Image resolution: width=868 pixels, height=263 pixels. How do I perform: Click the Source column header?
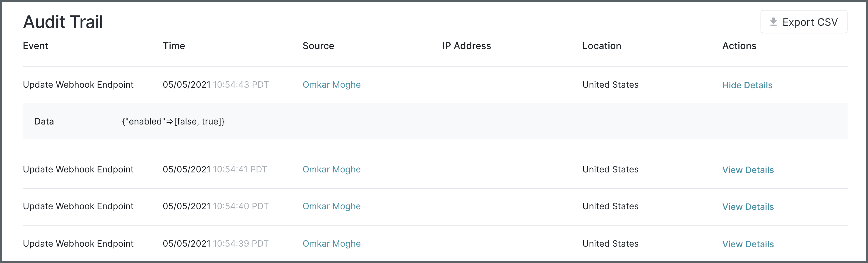pyautogui.click(x=318, y=46)
